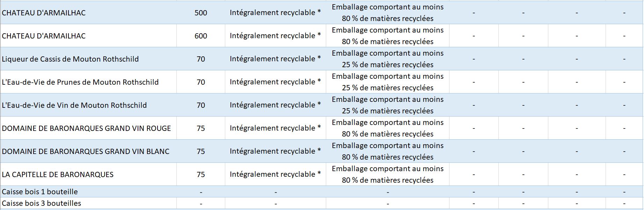Select Intégralement recyclable in the 500 row

(x=276, y=13)
